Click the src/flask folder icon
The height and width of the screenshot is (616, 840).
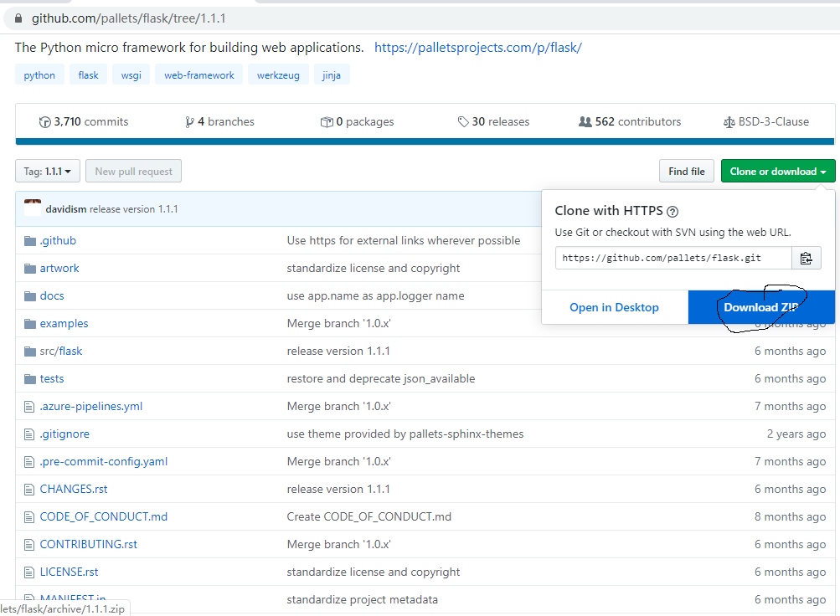pyautogui.click(x=30, y=351)
